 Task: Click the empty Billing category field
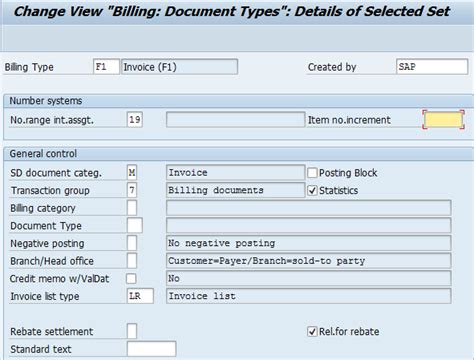[132, 208]
